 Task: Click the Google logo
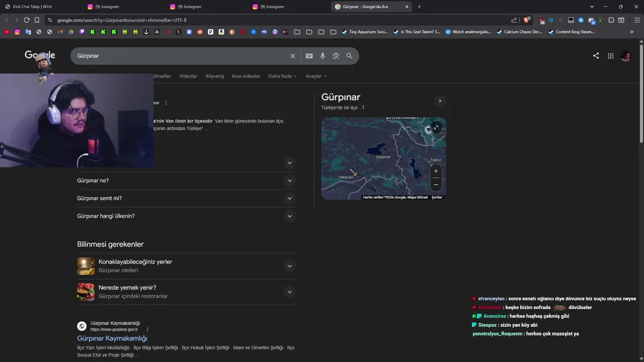point(40,55)
